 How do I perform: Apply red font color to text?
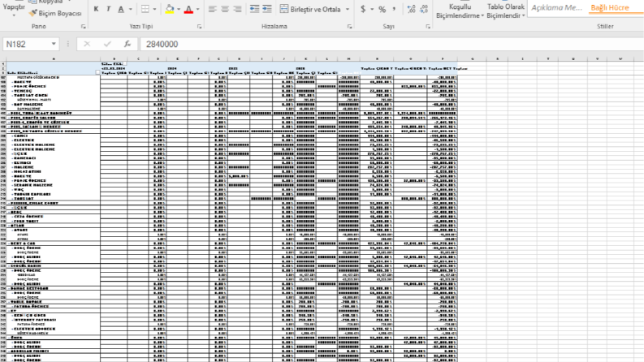click(x=188, y=9)
